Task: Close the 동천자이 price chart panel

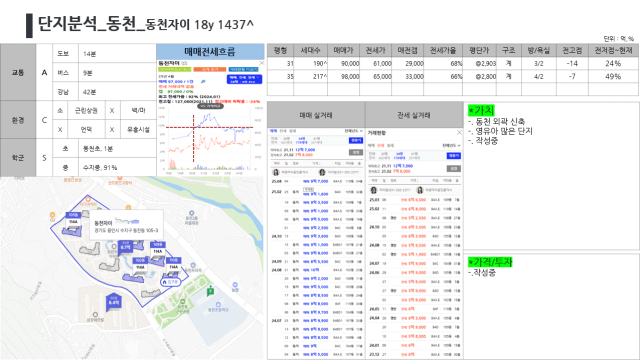Action: click(x=262, y=63)
